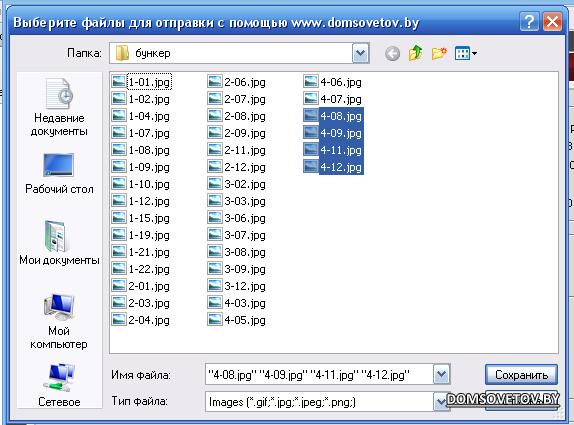Image resolution: width=574 pixels, height=425 pixels.
Task: Open the Views menu icon
Action: click(465, 53)
